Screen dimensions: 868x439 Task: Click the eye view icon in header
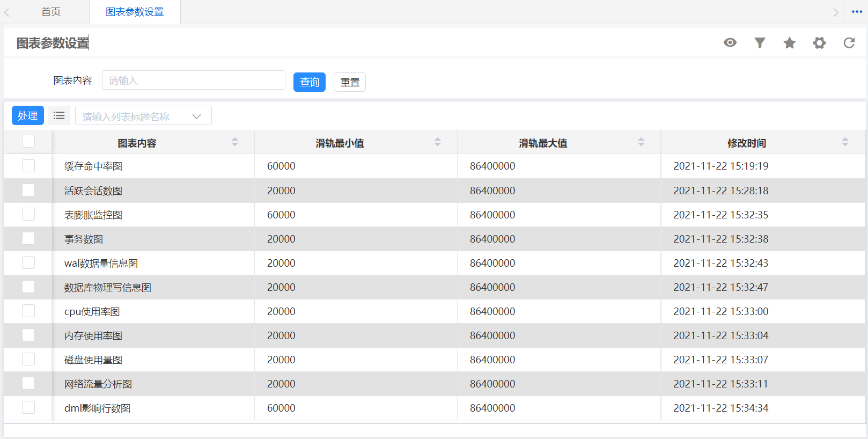730,42
